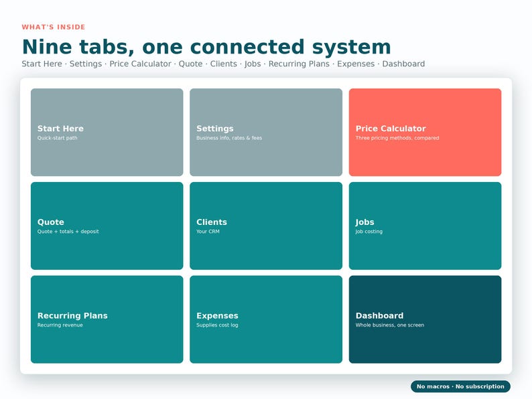This screenshot has height=399, width=532.
Task: Open the Clients card
Action: coord(266,226)
